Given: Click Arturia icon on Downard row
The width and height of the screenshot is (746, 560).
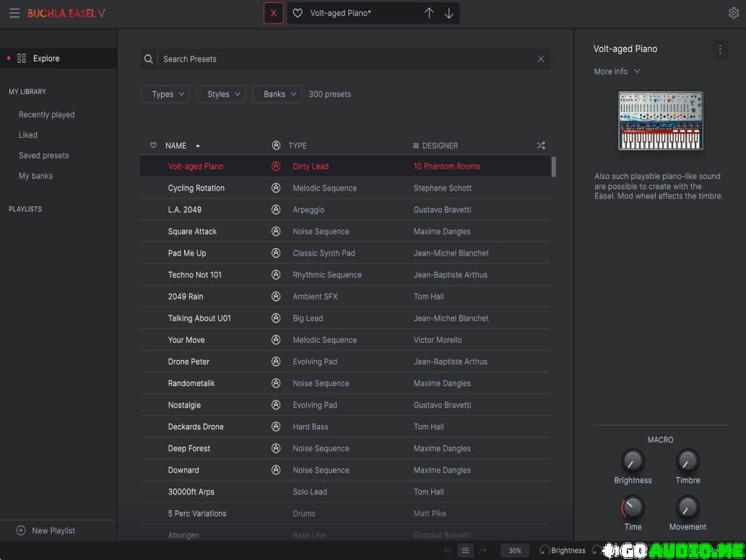Looking at the screenshot, I should click(276, 470).
